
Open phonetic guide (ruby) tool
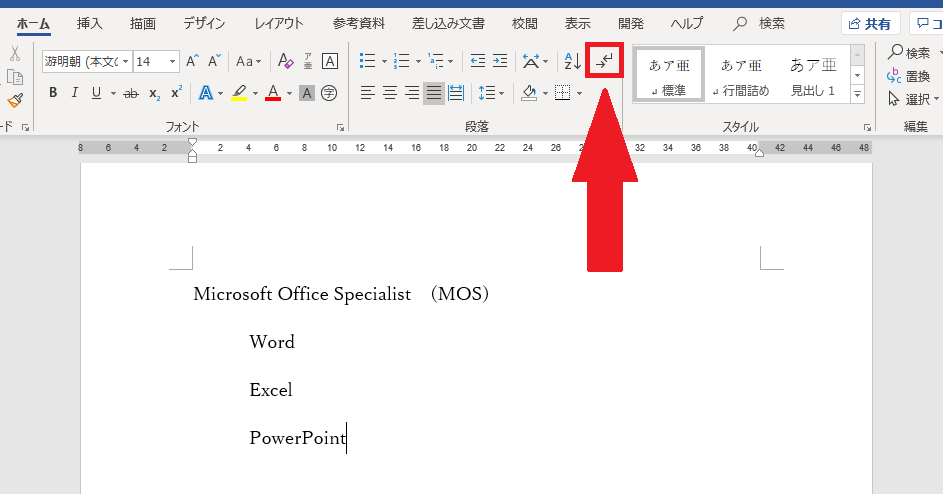(307, 61)
